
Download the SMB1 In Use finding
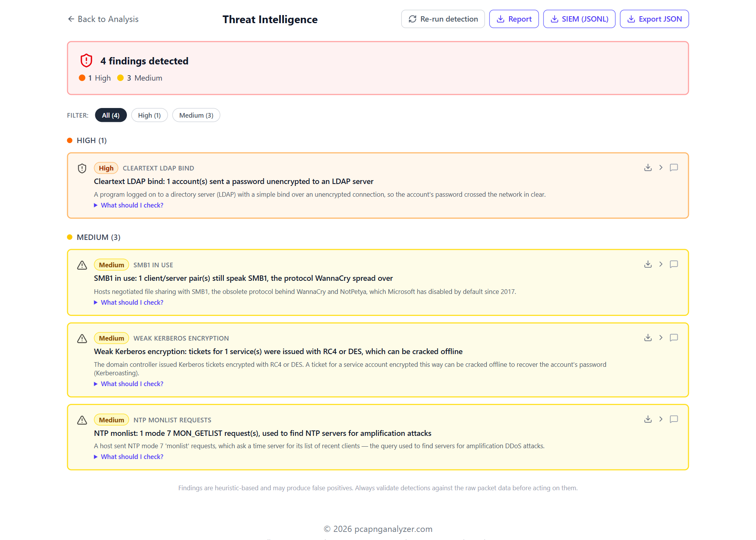[648, 264]
